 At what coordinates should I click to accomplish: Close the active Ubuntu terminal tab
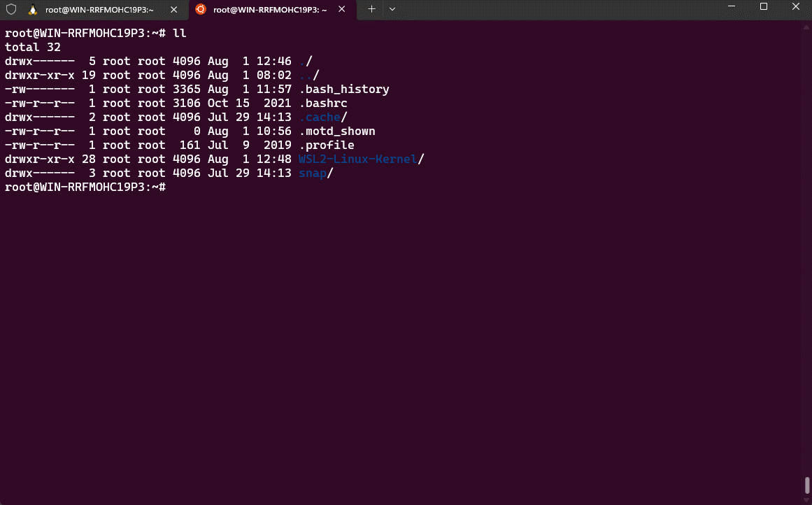[x=341, y=9]
